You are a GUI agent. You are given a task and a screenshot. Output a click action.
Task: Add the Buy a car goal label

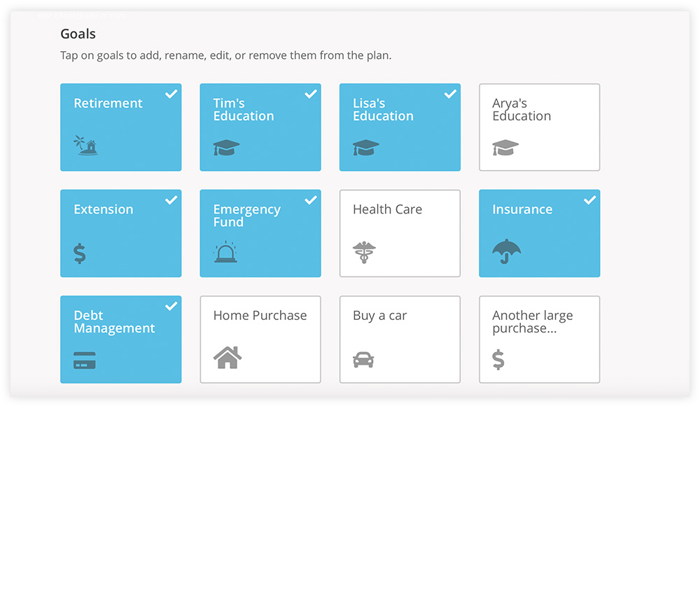379,316
